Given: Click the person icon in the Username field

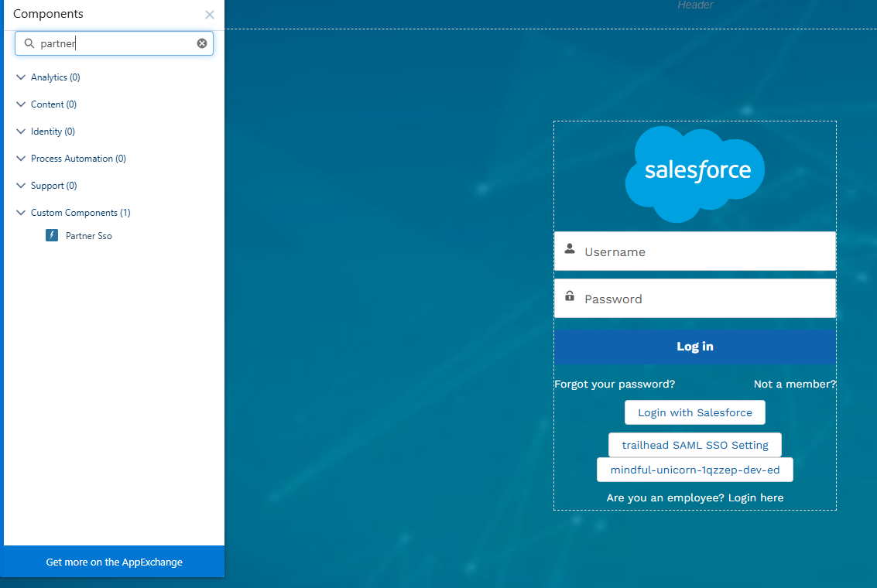Looking at the screenshot, I should tap(570, 250).
